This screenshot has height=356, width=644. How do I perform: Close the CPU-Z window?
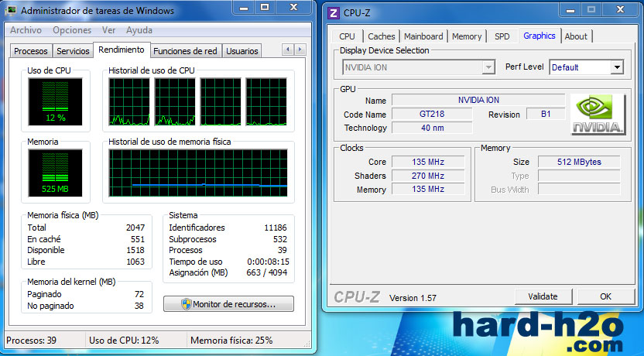coord(620,10)
